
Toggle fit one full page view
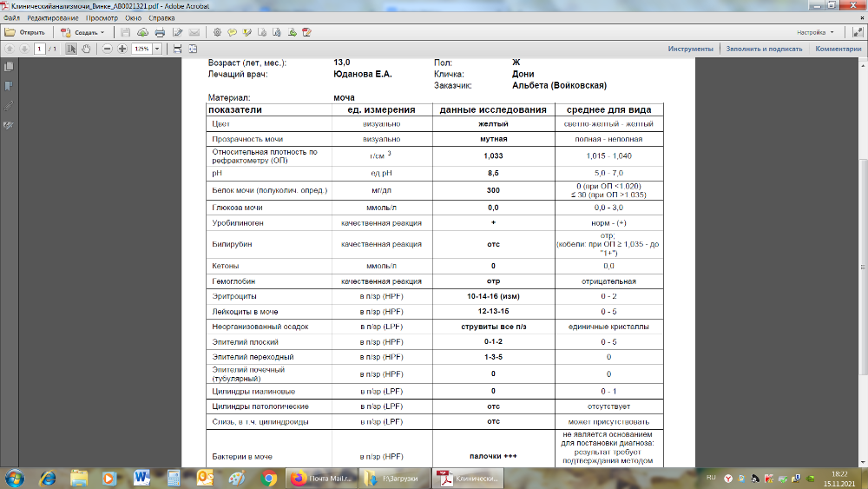coord(194,49)
